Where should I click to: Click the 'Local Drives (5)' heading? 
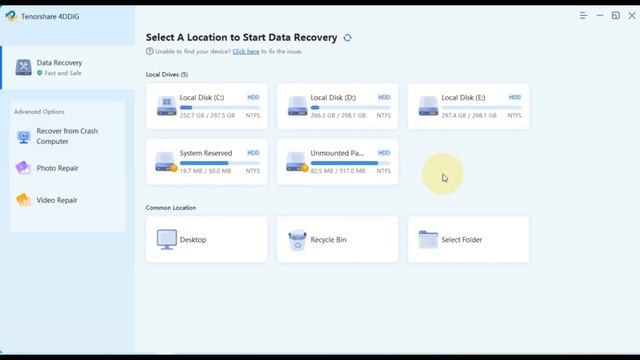167,74
